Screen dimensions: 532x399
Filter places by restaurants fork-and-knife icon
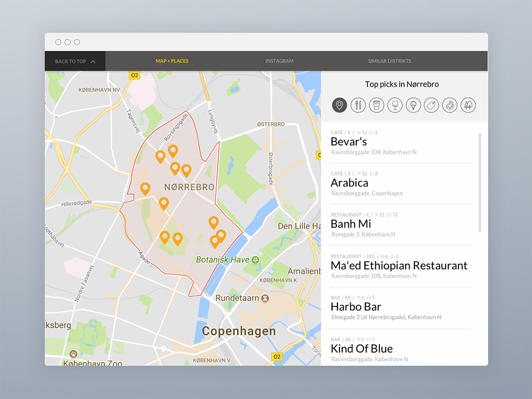[358, 105]
